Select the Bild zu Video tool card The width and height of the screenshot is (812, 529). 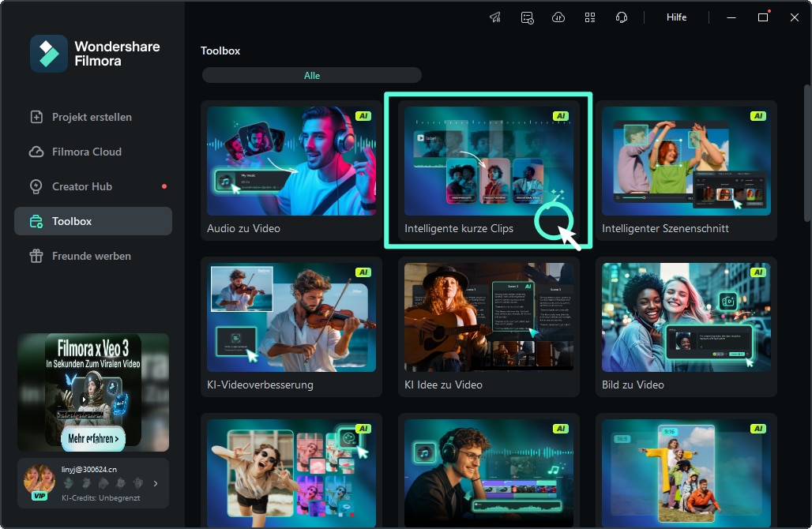click(x=686, y=327)
